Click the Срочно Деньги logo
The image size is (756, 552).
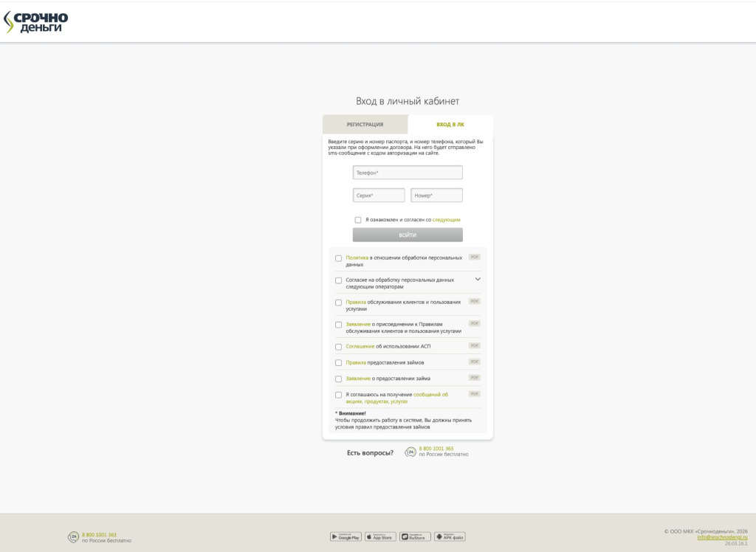pos(36,22)
